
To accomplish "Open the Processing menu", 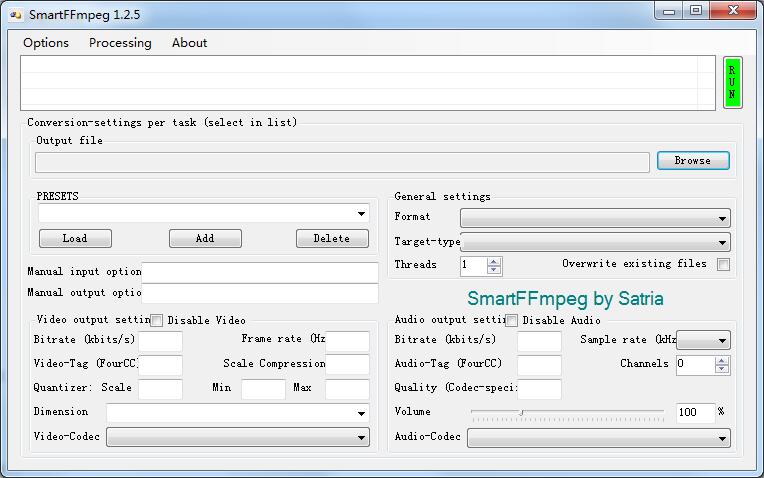I will (x=120, y=43).
